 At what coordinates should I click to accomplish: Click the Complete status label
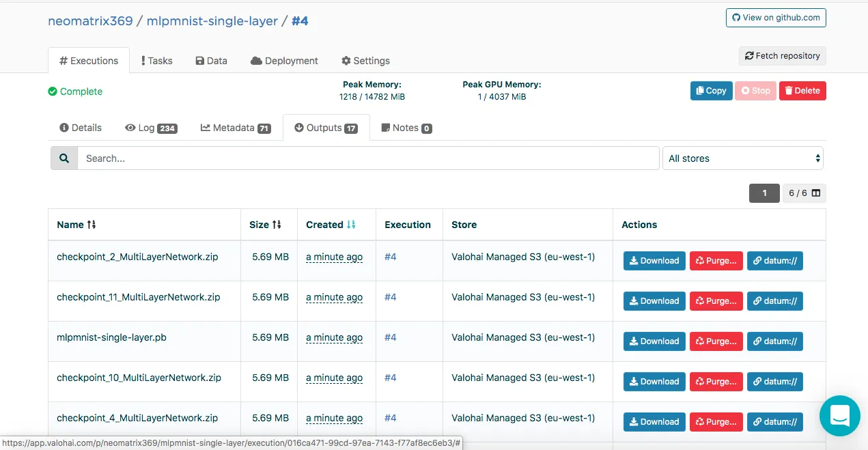pyautogui.click(x=75, y=92)
